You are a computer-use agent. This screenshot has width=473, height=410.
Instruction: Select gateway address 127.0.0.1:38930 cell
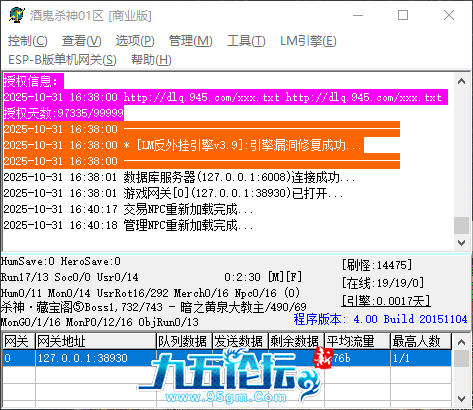(96, 358)
